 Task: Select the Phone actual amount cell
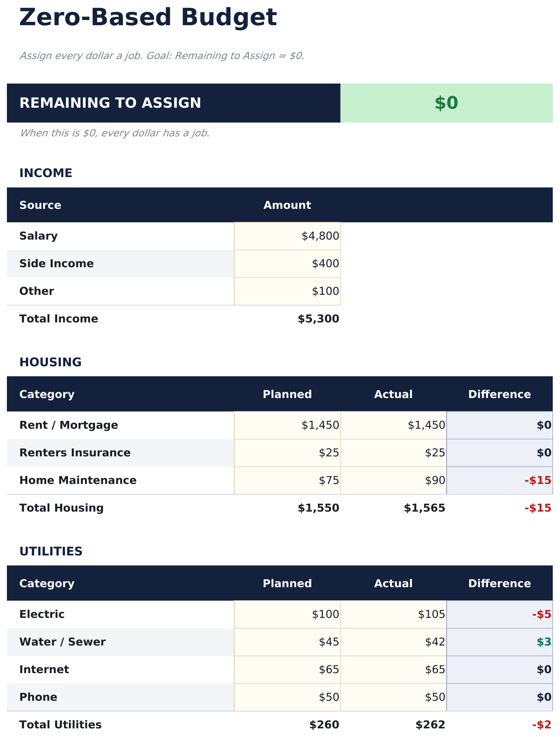(x=393, y=697)
